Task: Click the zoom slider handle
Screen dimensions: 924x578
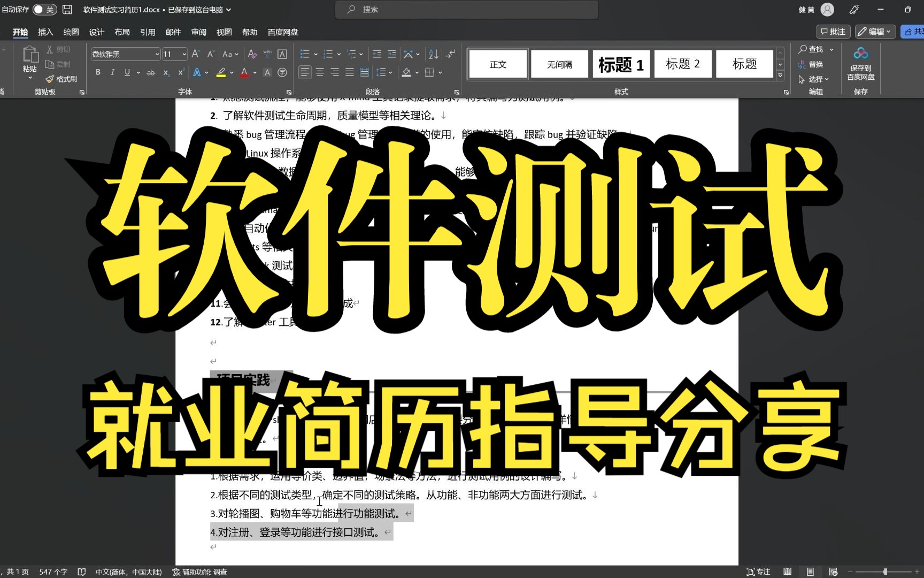Action: click(885, 572)
